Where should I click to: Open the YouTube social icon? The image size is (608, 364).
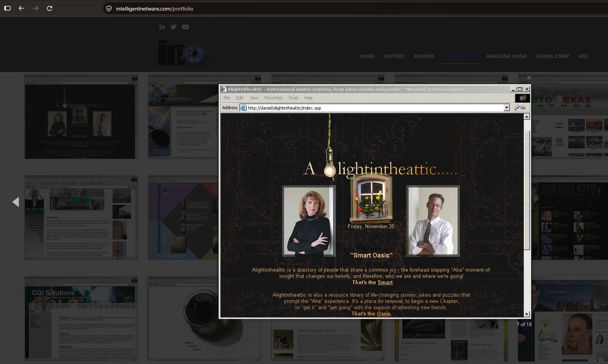[185, 27]
